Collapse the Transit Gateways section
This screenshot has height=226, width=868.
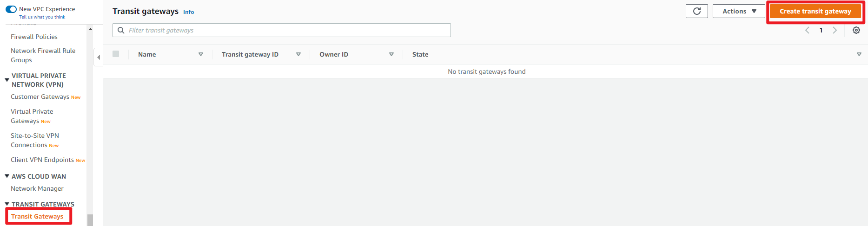point(7,204)
